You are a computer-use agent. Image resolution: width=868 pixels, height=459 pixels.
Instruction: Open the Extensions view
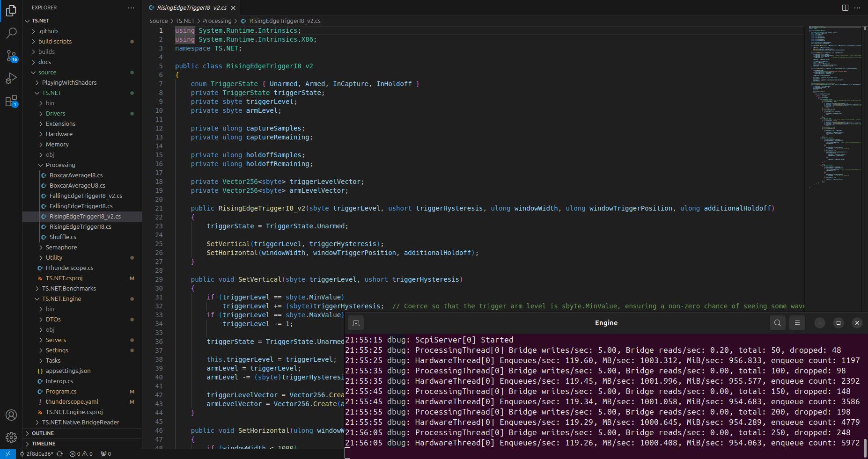pyautogui.click(x=11, y=101)
